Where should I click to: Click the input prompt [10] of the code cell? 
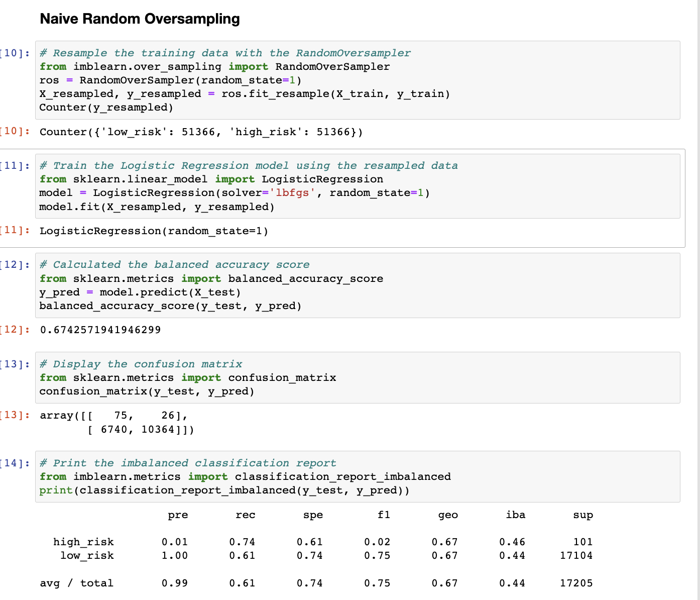coord(15,53)
